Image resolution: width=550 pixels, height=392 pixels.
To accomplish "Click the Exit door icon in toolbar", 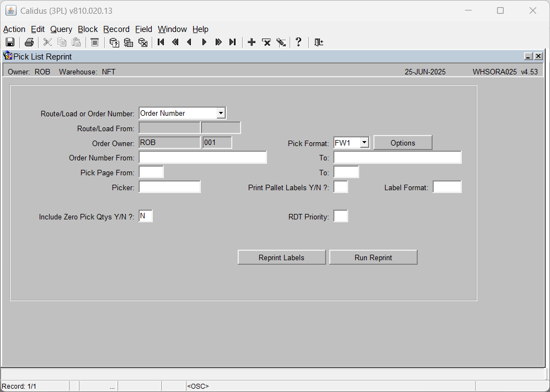I will pyautogui.click(x=318, y=42).
